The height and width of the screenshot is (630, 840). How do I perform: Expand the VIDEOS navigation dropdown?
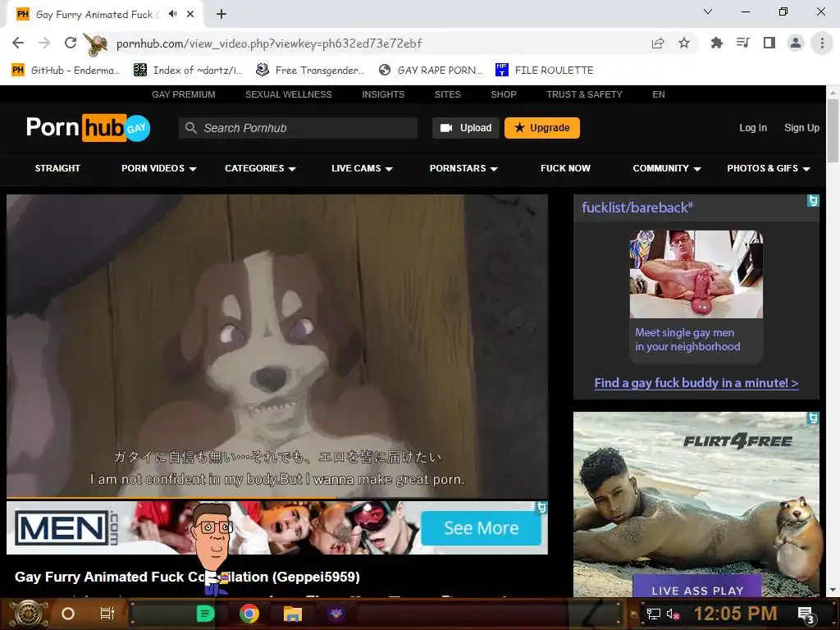[x=158, y=168]
